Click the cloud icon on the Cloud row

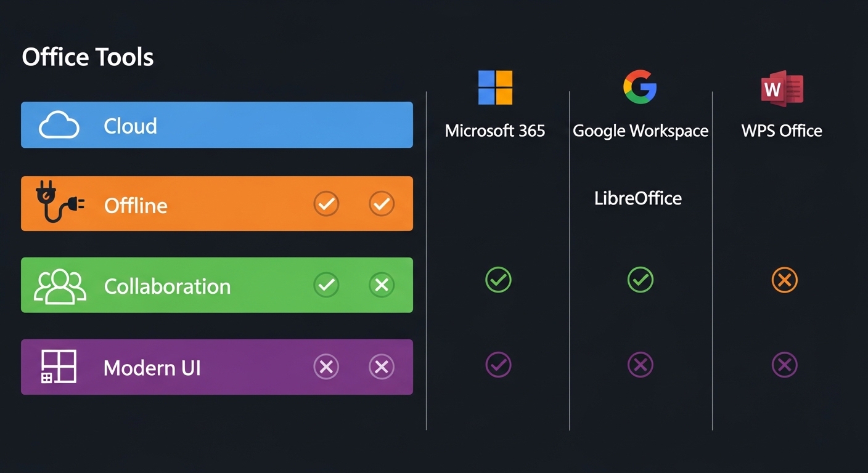[x=59, y=125]
